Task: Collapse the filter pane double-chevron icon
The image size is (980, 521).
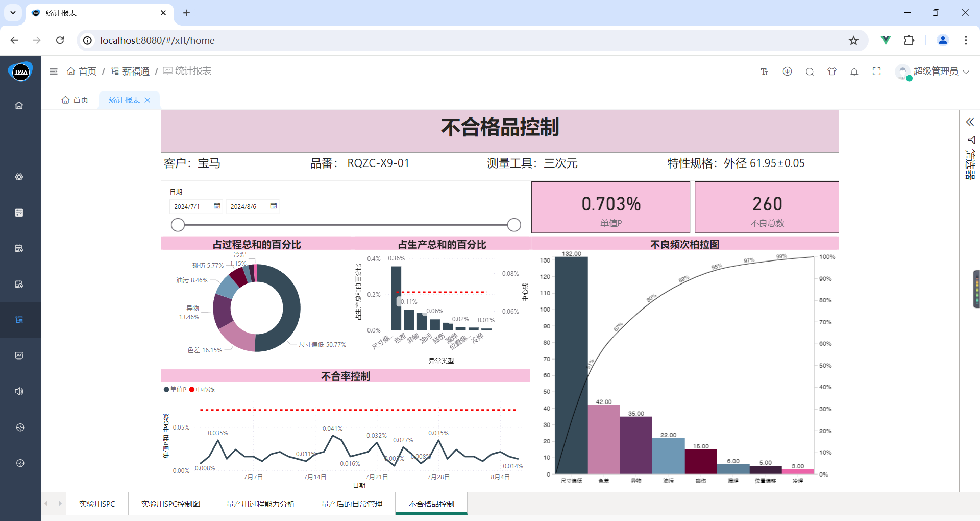Action: click(970, 122)
